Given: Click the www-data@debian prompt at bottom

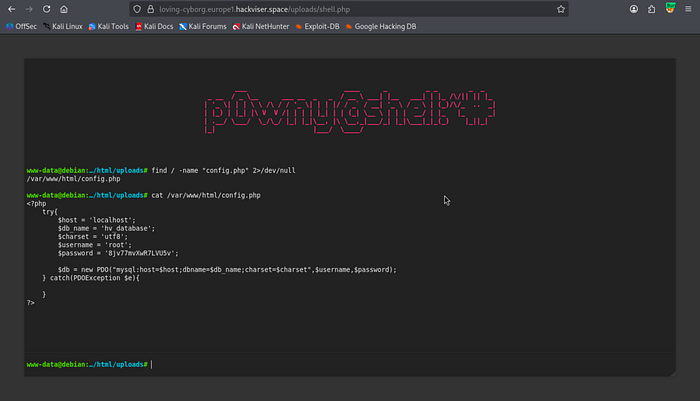Looking at the screenshot, I should (x=87, y=364).
